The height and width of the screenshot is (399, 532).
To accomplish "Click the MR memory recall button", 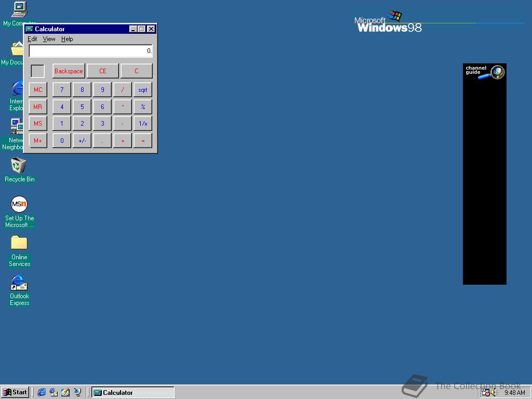I will coord(38,107).
